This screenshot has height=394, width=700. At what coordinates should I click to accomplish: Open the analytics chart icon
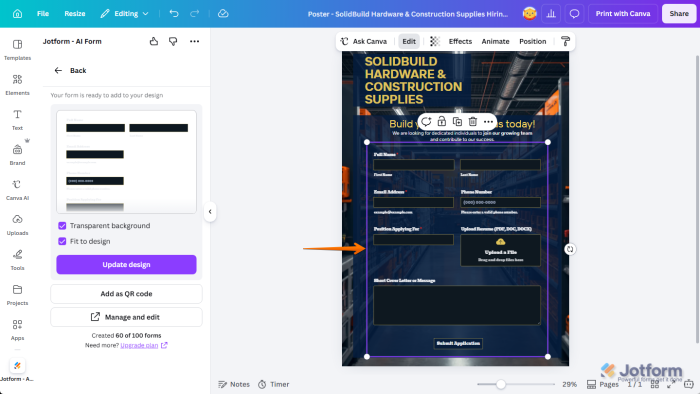tap(551, 14)
